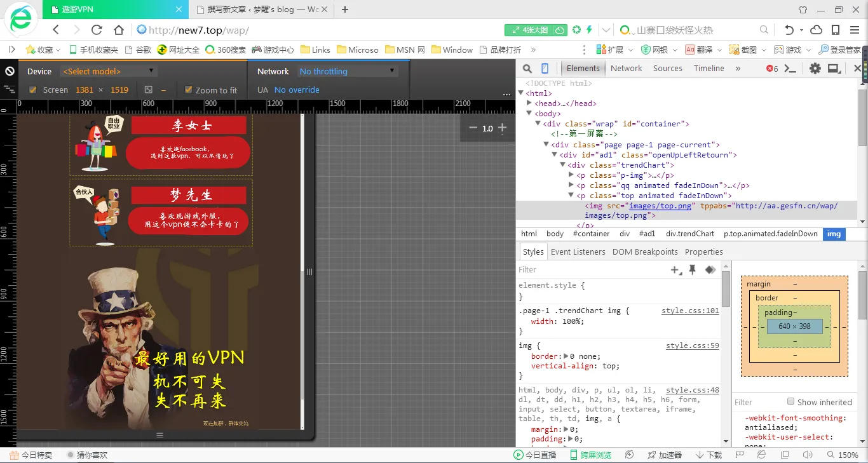
Task: Reload the page with the refresh icon
Action: point(97,30)
